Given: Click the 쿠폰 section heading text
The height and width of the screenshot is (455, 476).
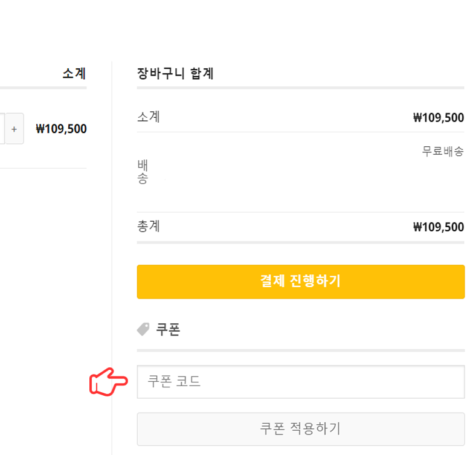Looking at the screenshot, I should tap(168, 330).
